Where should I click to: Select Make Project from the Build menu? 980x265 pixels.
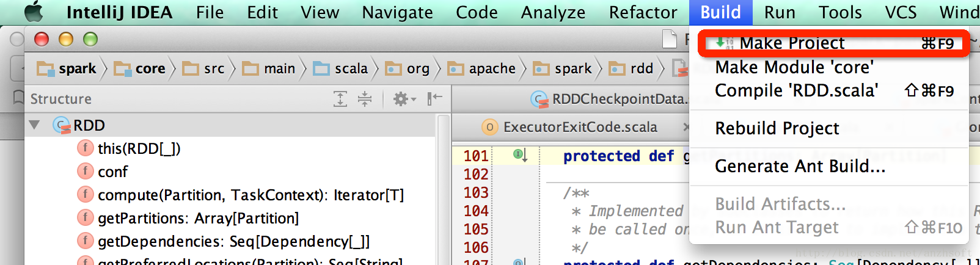[x=792, y=43]
